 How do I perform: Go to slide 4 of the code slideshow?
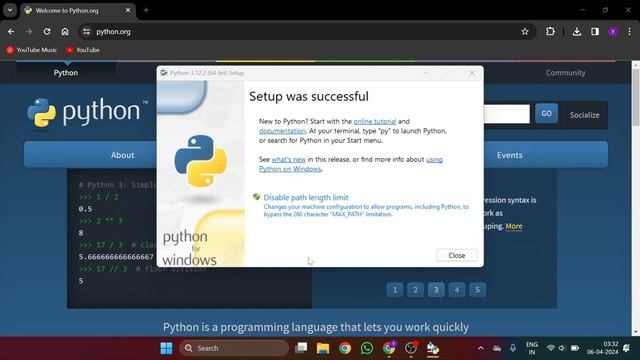(x=457, y=290)
